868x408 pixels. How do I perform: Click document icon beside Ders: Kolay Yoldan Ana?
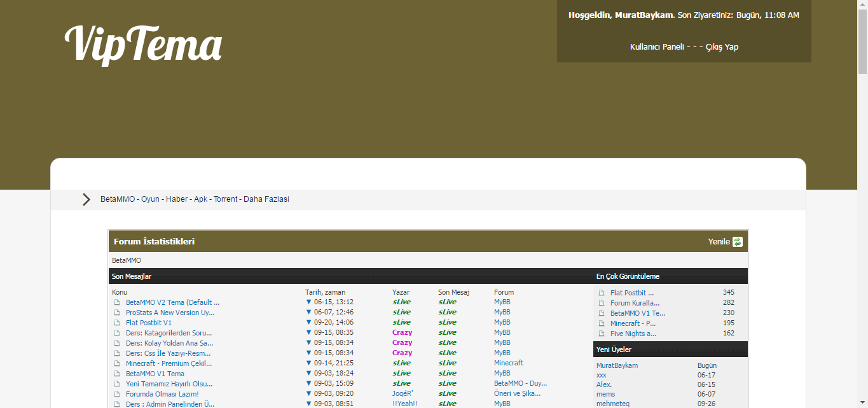117,343
